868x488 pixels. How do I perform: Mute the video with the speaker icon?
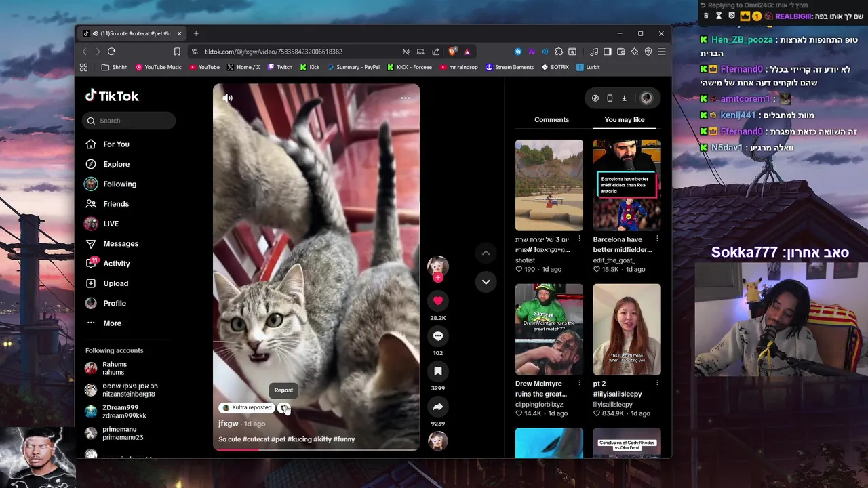228,98
